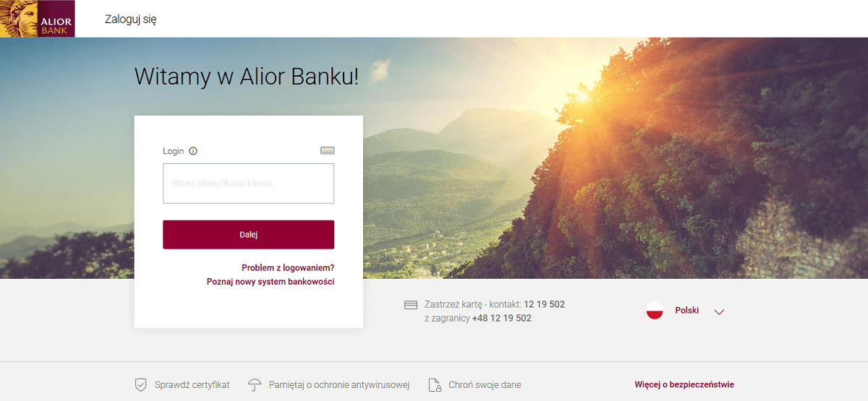The width and height of the screenshot is (868, 401).
Task: Click the Alior Bank logo
Action: click(37, 19)
